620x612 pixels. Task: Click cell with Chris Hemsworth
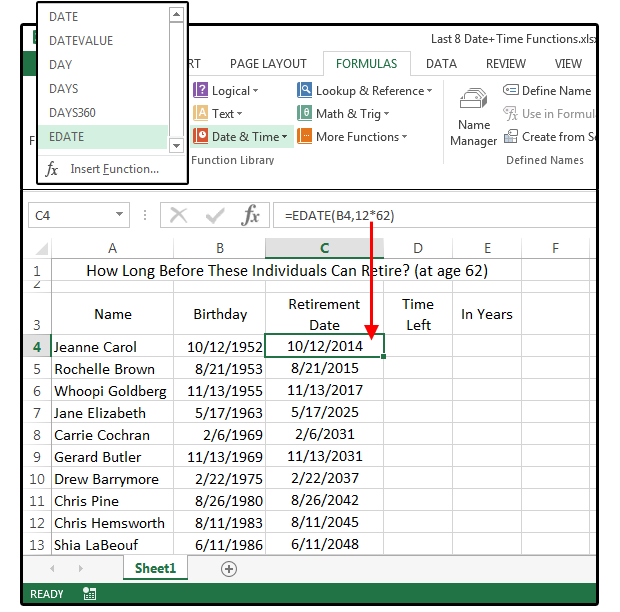coord(112,523)
